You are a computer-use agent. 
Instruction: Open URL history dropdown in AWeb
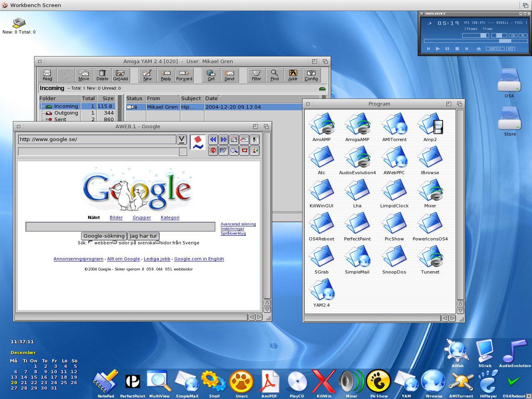point(182,139)
